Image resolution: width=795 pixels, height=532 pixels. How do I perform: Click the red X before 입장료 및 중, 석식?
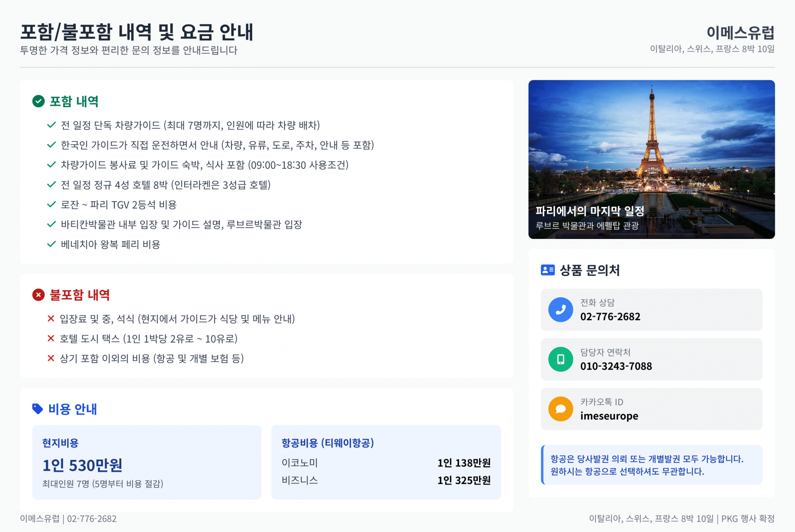51,318
